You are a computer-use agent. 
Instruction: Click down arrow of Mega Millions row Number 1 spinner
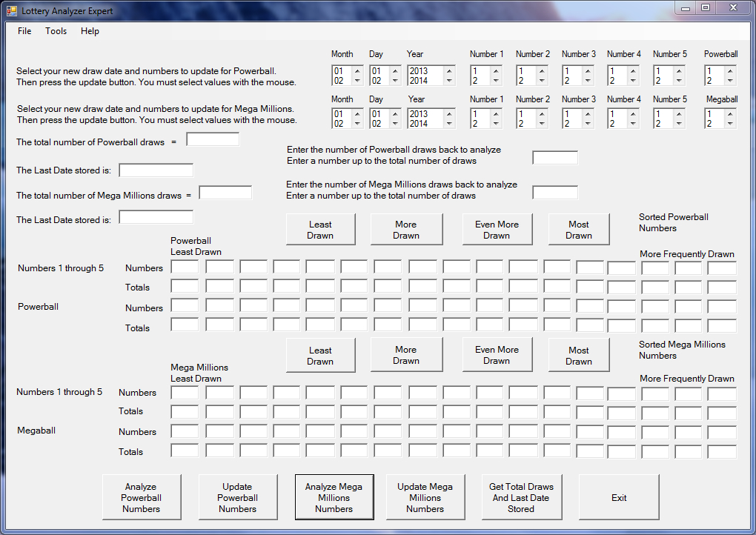(496, 124)
